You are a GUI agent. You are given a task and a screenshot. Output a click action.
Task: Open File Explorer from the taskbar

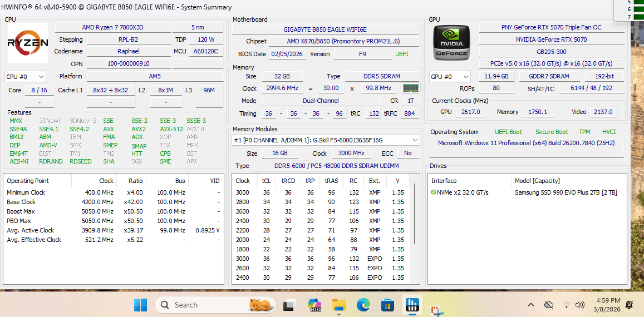coord(339,305)
